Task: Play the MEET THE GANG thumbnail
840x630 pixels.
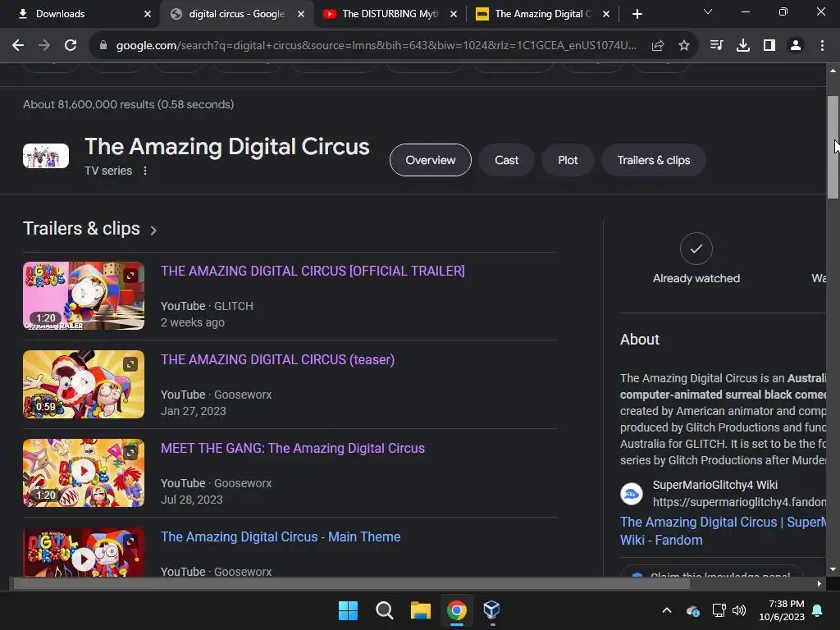Action: tap(84, 472)
